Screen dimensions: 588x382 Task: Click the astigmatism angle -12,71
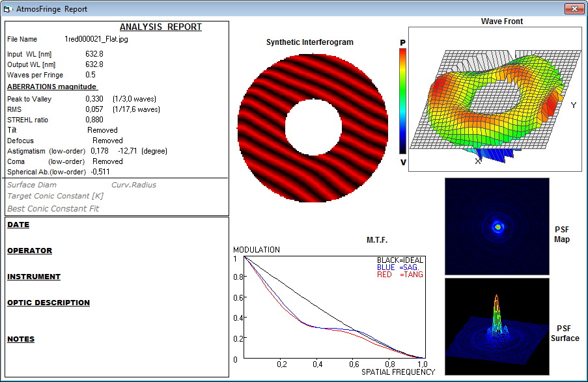click(x=128, y=151)
